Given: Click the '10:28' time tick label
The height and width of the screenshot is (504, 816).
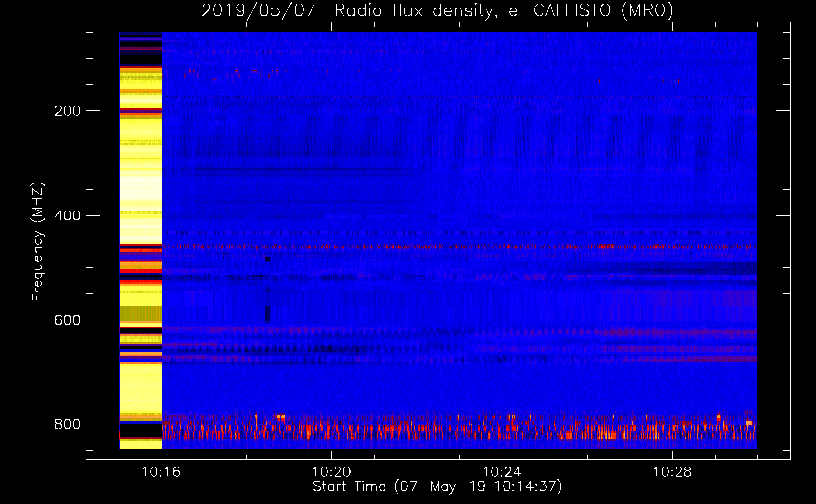Looking at the screenshot, I should (x=673, y=472).
